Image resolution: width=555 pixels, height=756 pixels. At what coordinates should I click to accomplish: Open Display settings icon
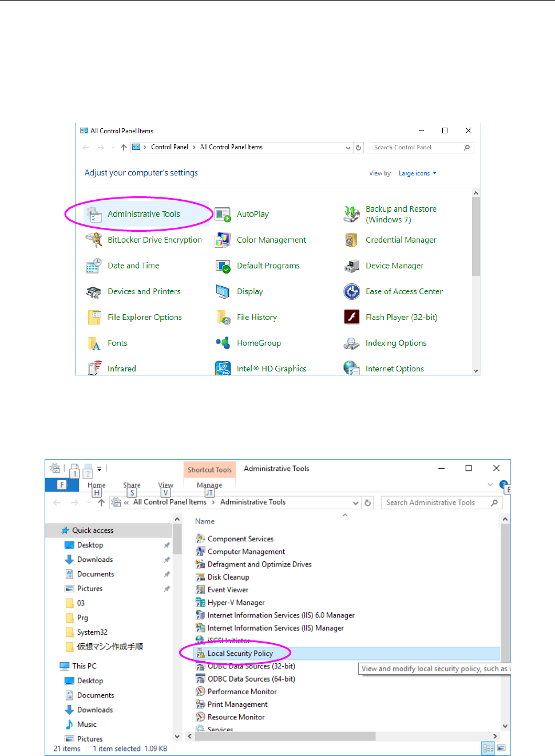click(223, 291)
